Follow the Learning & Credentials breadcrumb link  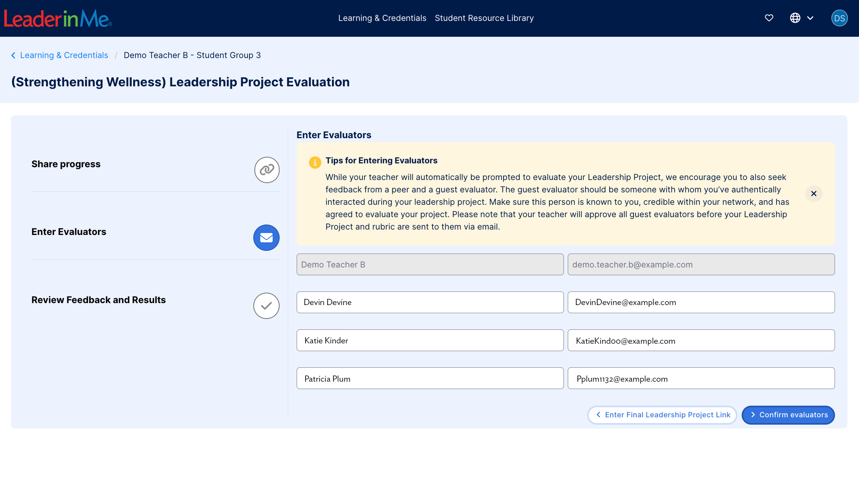[x=64, y=55]
